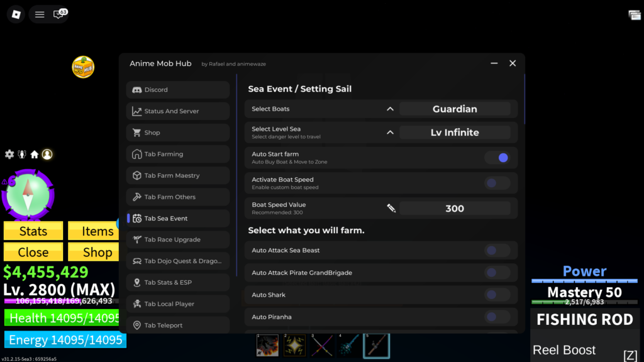This screenshot has width=644, height=362.
Task: Click the crew icon beside the gear
Action: pyautogui.click(x=22, y=155)
